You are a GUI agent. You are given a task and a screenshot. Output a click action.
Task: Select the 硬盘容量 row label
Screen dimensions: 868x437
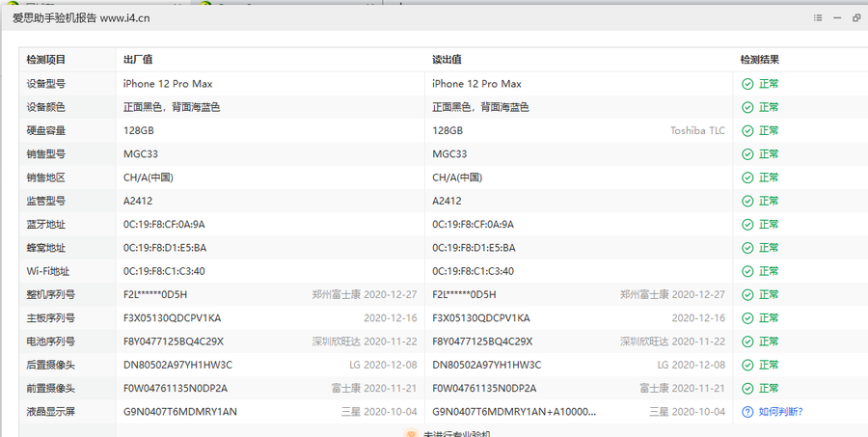click(x=46, y=130)
